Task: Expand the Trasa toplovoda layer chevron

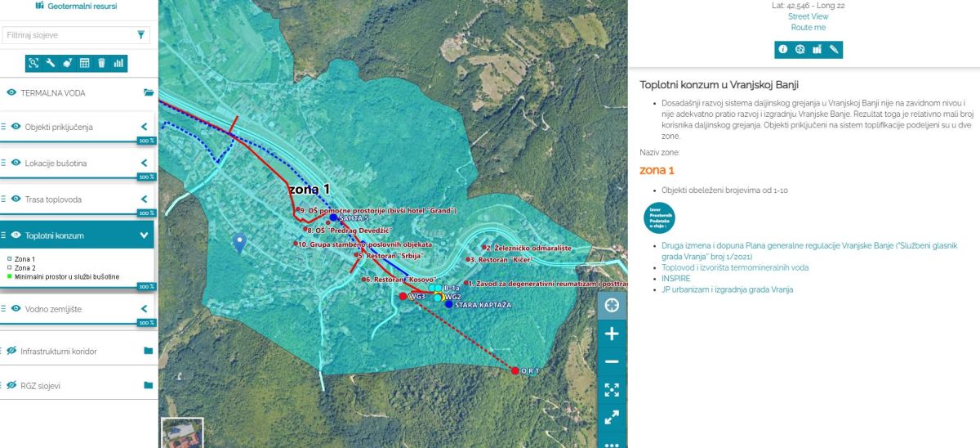Action: (x=144, y=199)
